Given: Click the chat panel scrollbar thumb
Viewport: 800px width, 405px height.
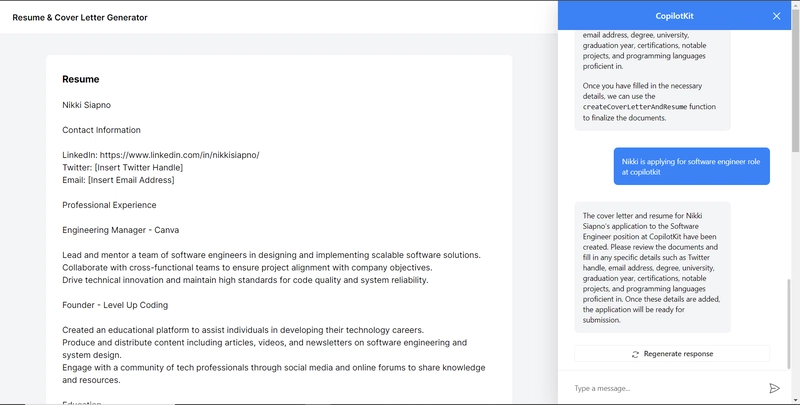Looking at the screenshot, I should click(789, 323).
